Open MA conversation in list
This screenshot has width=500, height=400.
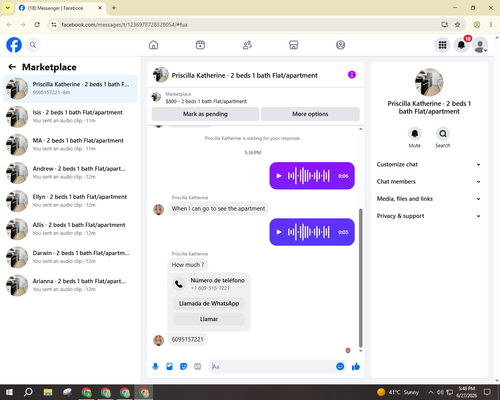(x=70, y=145)
